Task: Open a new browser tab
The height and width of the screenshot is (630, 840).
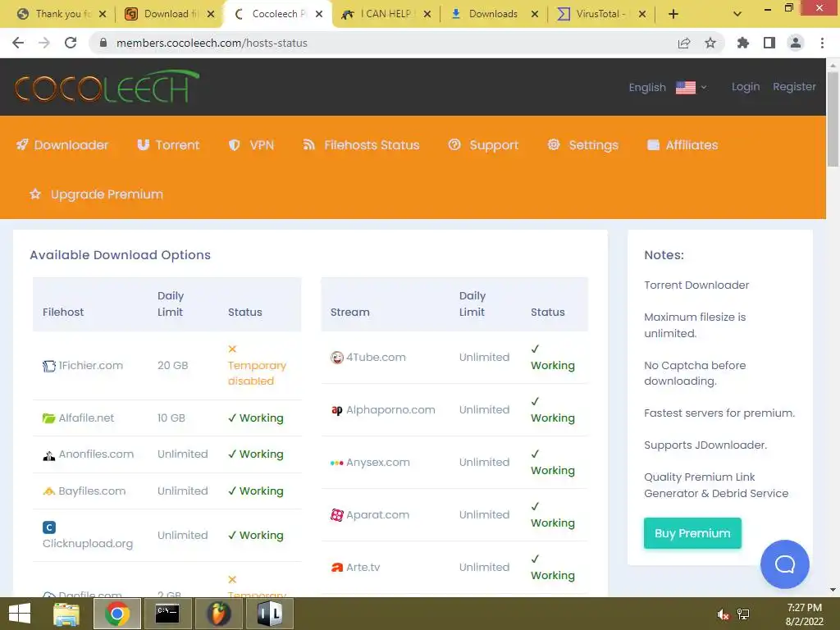Action: coord(673,14)
